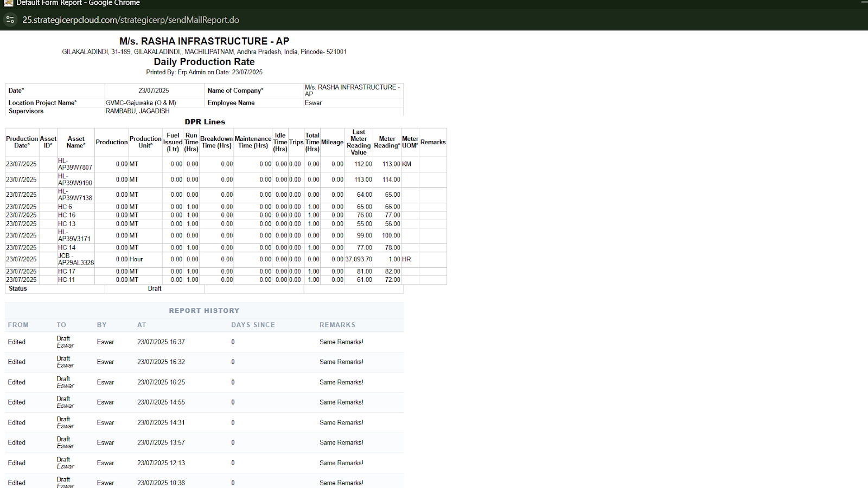This screenshot has height=488, width=868.
Task: Click history timestamp 23/07/2025 13:57
Action: coord(161,443)
